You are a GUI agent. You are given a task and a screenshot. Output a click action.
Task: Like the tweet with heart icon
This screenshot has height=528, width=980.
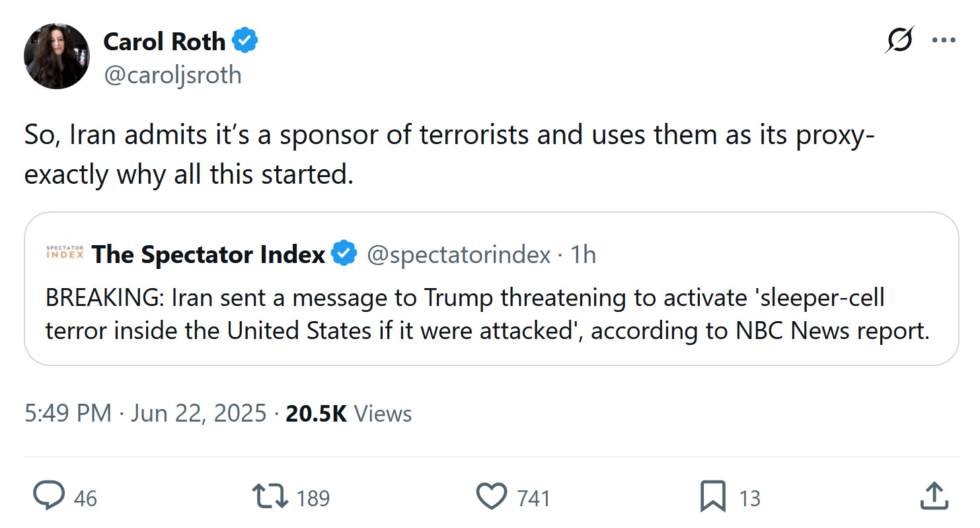(492, 496)
